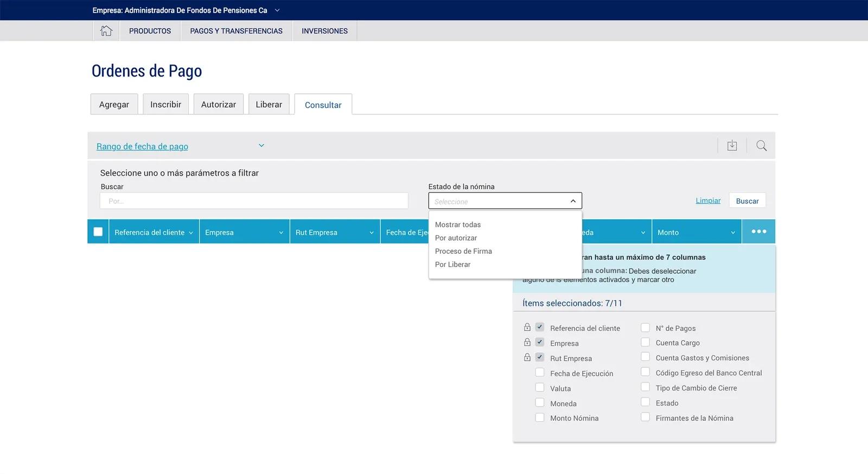Image resolution: width=868 pixels, height=474 pixels.
Task: Expand Rango de fecha de pago chevron
Action: (x=261, y=145)
